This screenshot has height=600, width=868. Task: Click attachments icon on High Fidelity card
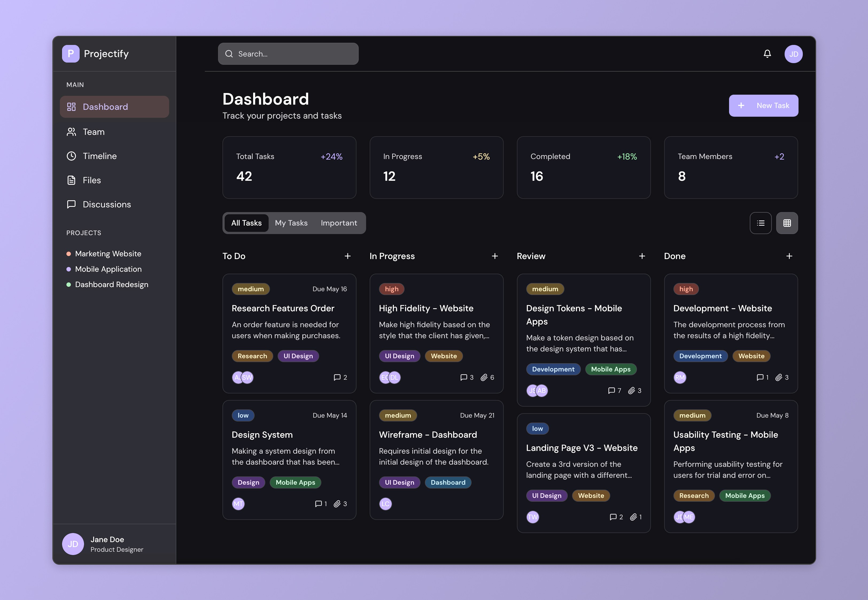(x=484, y=378)
